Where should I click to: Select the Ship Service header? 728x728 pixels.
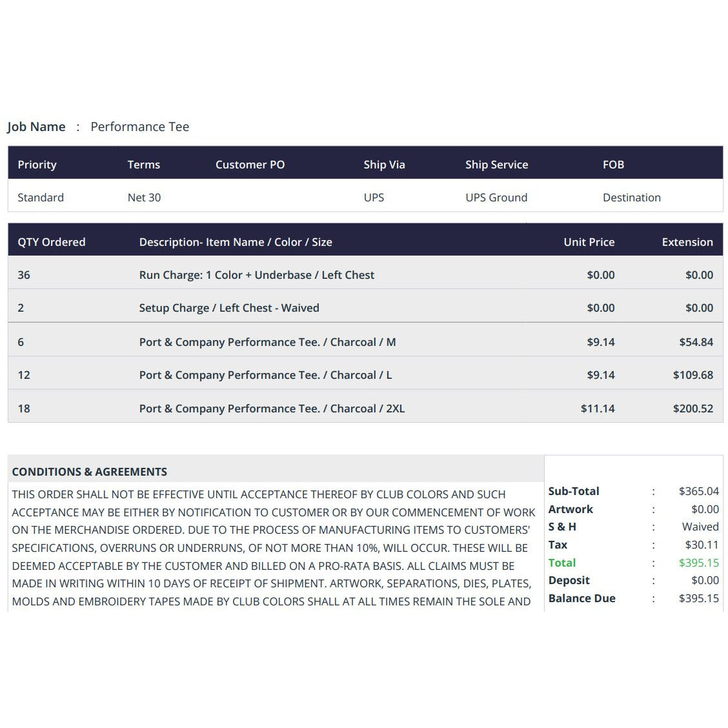click(x=496, y=165)
